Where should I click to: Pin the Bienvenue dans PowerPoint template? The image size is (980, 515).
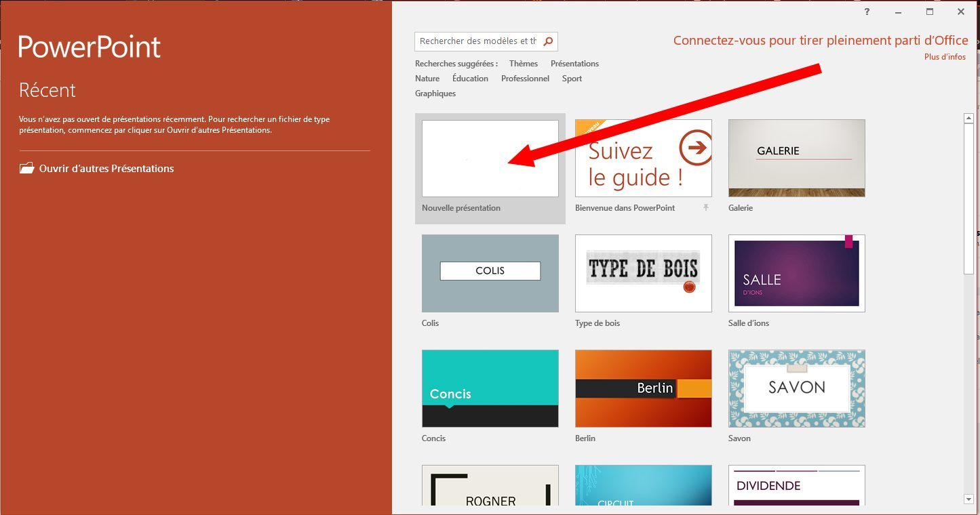coord(706,207)
